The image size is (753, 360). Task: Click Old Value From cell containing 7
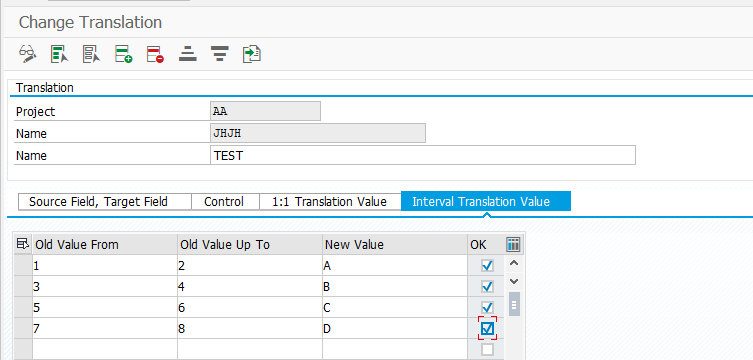tap(104, 328)
